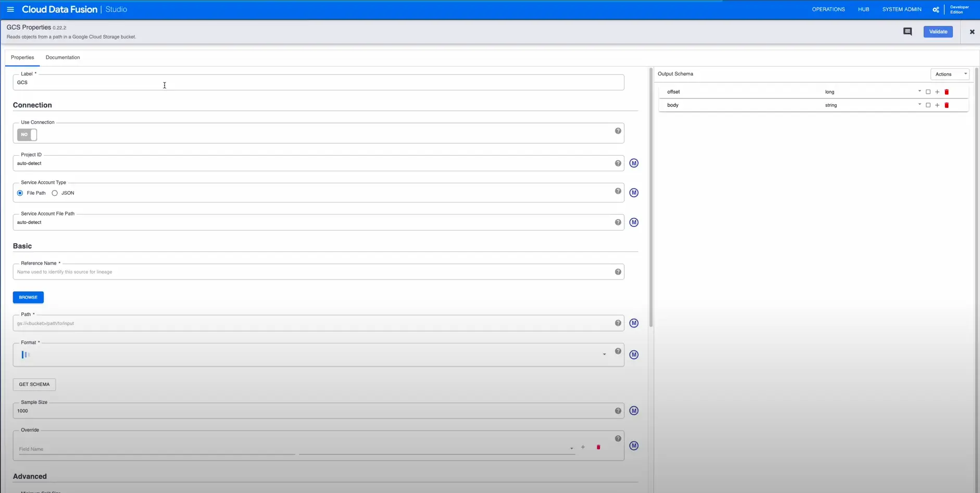Close the GCS Properties panel
This screenshot has width=980, height=493.
pyautogui.click(x=972, y=32)
